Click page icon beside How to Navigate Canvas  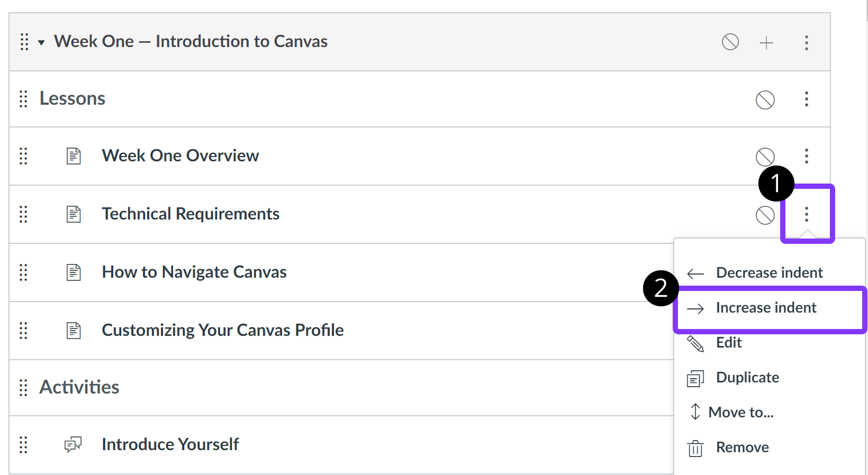(74, 272)
